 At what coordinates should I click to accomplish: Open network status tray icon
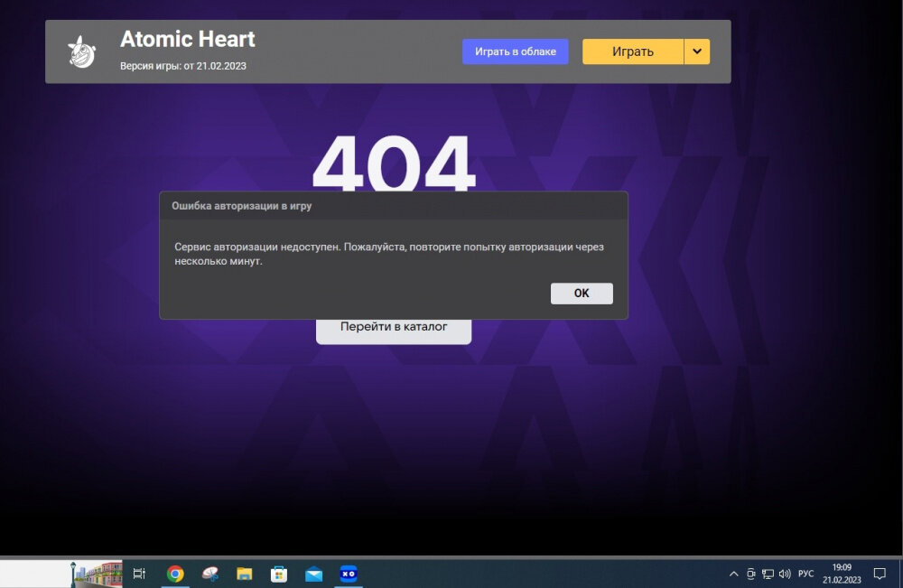[x=768, y=574]
